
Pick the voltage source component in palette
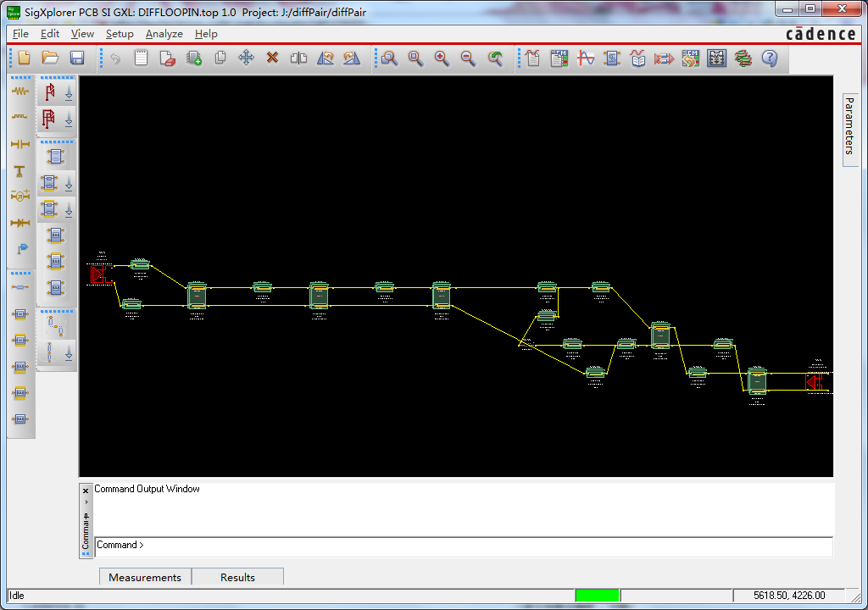[20, 196]
